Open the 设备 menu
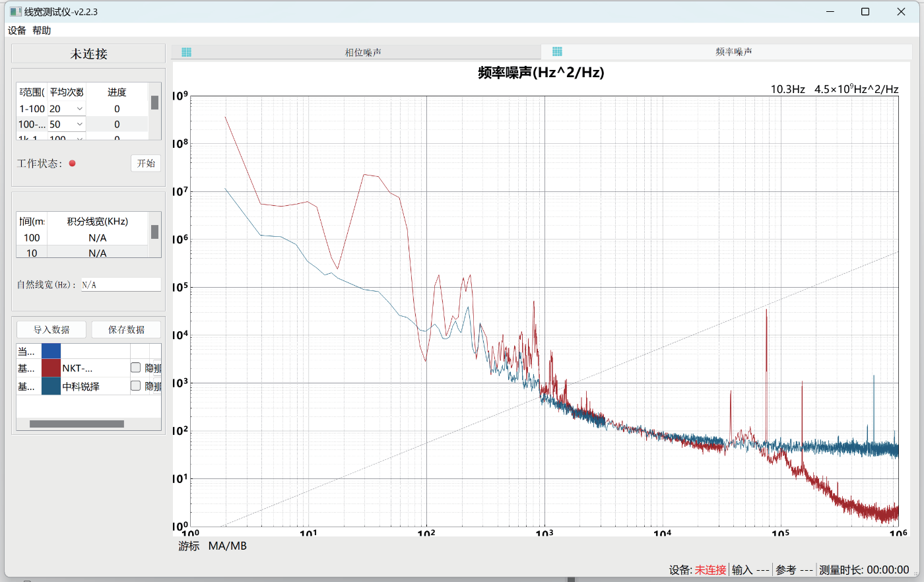Screen dimensions: 924x582 [x=17, y=30]
